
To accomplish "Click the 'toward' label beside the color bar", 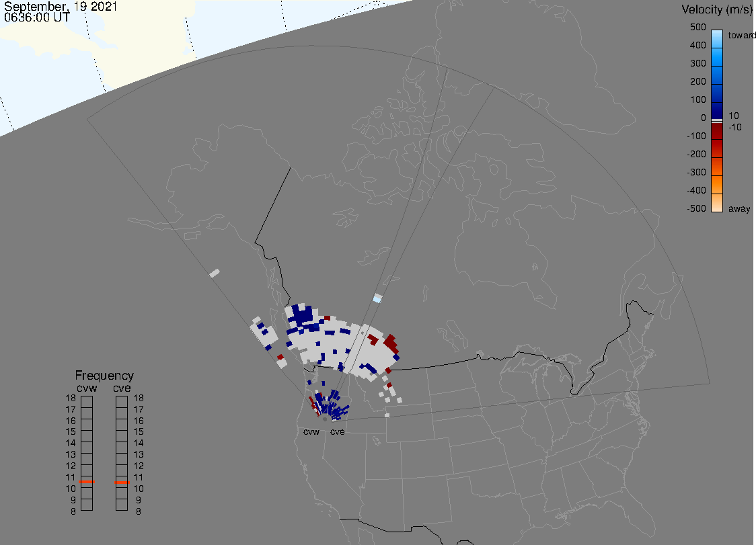I will point(742,35).
